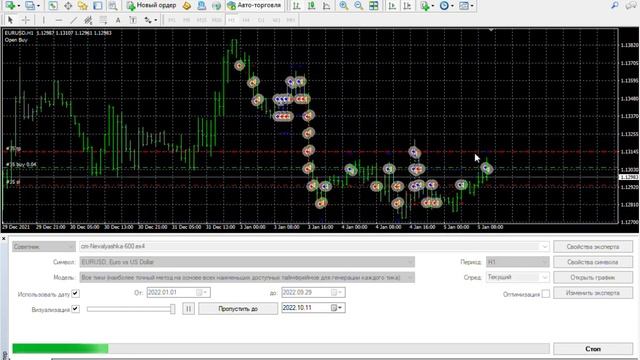Select the horizontal line tool

59,20
